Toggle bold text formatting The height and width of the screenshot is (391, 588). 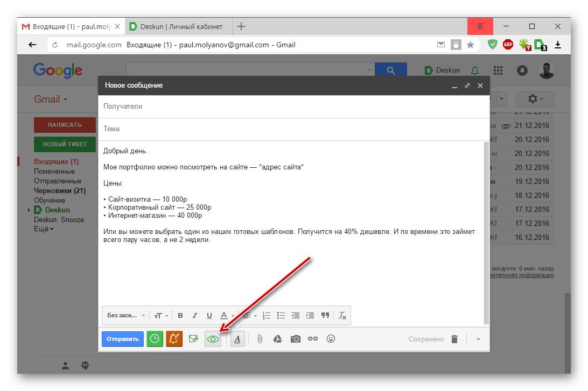[x=180, y=316]
